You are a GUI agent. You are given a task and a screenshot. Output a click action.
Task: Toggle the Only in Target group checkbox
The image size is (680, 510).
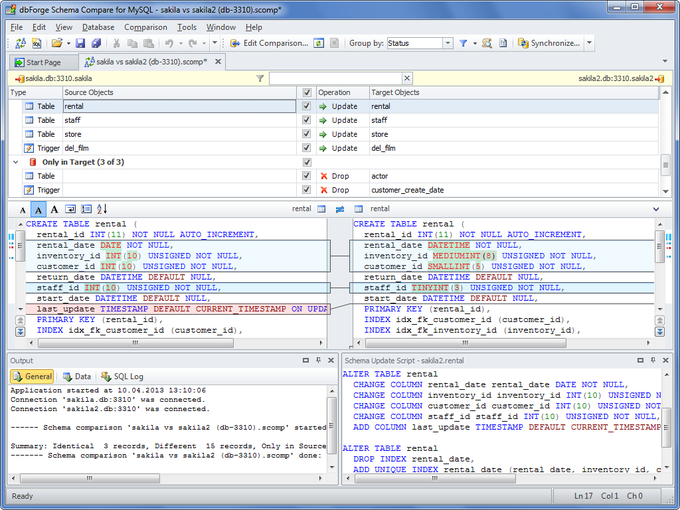click(307, 162)
